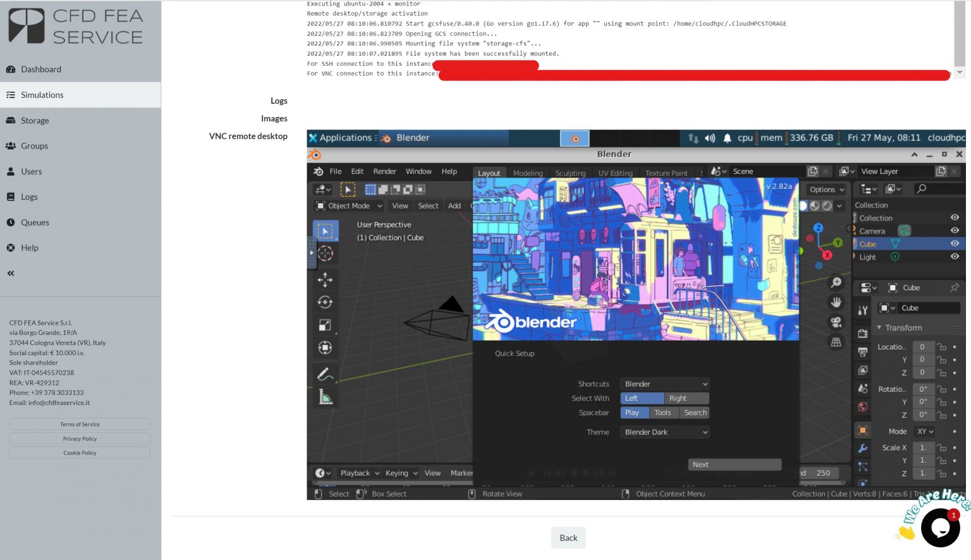
Task: Open the Render menu in Blender
Action: [x=384, y=171]
